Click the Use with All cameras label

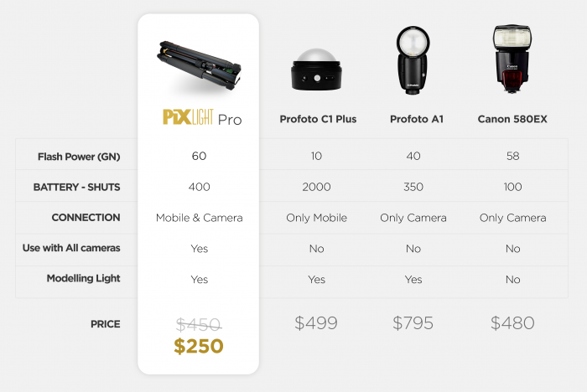click(71, 248)
